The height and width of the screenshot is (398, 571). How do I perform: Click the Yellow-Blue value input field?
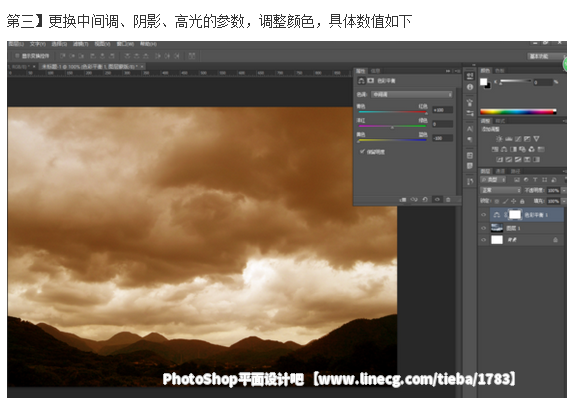coord(443,138)
